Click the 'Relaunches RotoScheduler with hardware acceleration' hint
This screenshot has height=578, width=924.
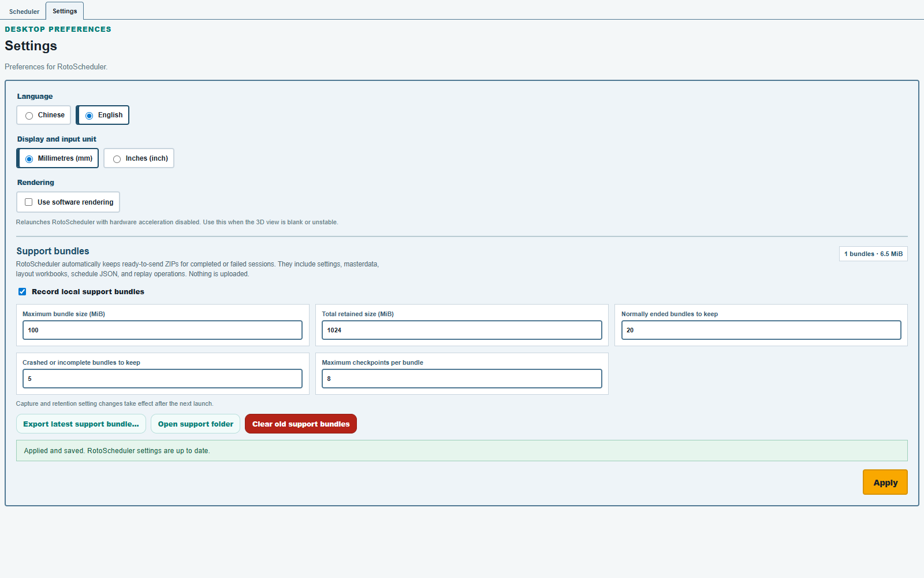point(177,222)
